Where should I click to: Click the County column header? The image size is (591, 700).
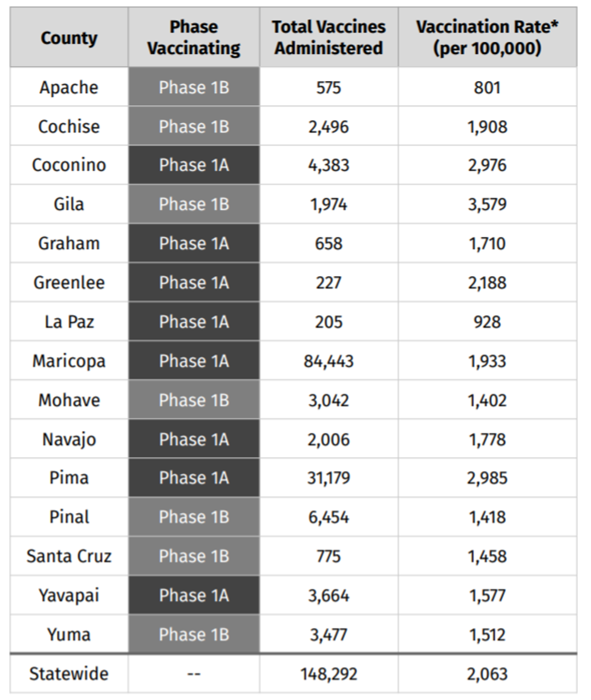69,38
